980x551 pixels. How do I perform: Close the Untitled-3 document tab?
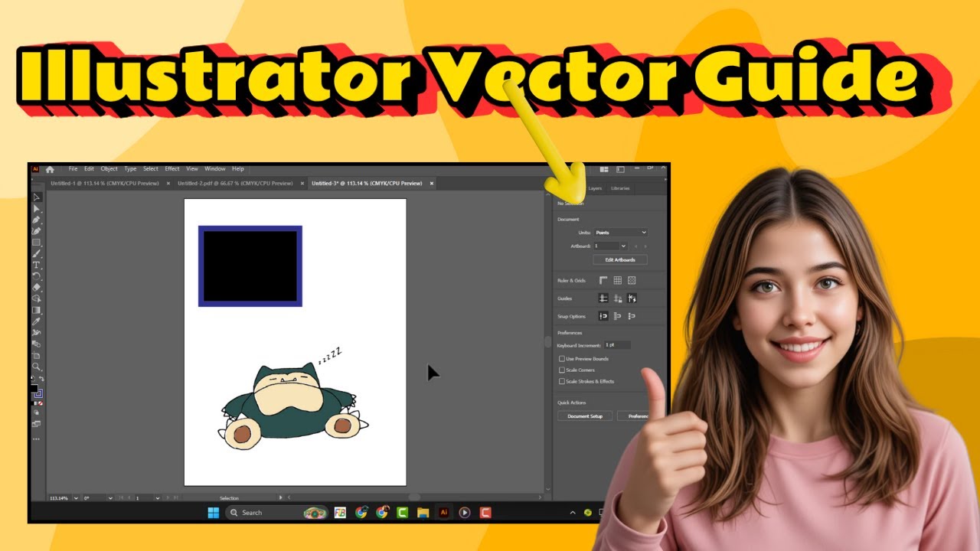(432, 184)
